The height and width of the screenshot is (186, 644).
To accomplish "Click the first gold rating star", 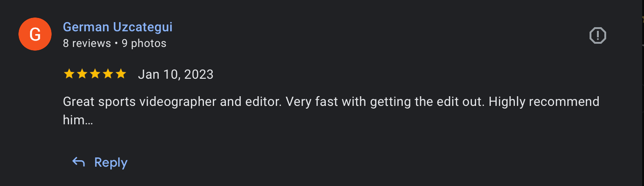I will coord(69,74).
